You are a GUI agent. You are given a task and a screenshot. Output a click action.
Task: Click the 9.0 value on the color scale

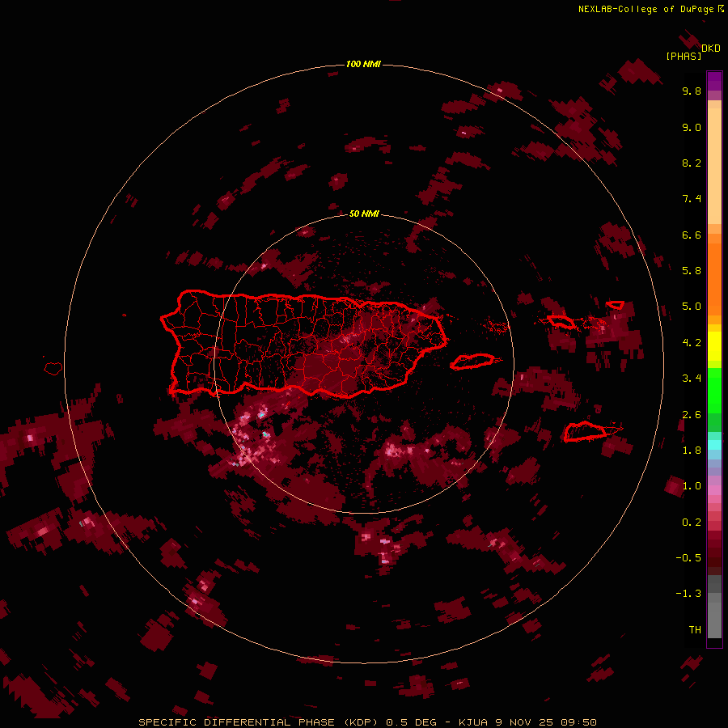tap(692, 127)
